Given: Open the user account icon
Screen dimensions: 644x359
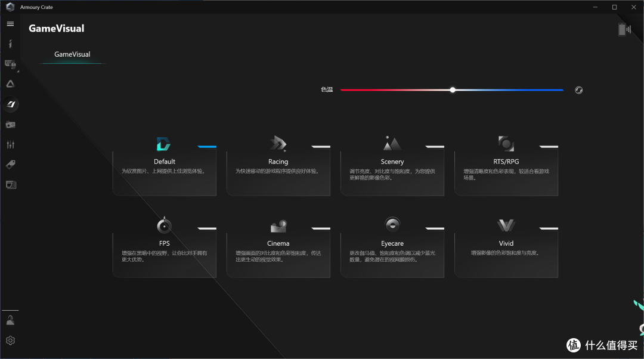Looking at the screenshot, I should click(10, 320).
